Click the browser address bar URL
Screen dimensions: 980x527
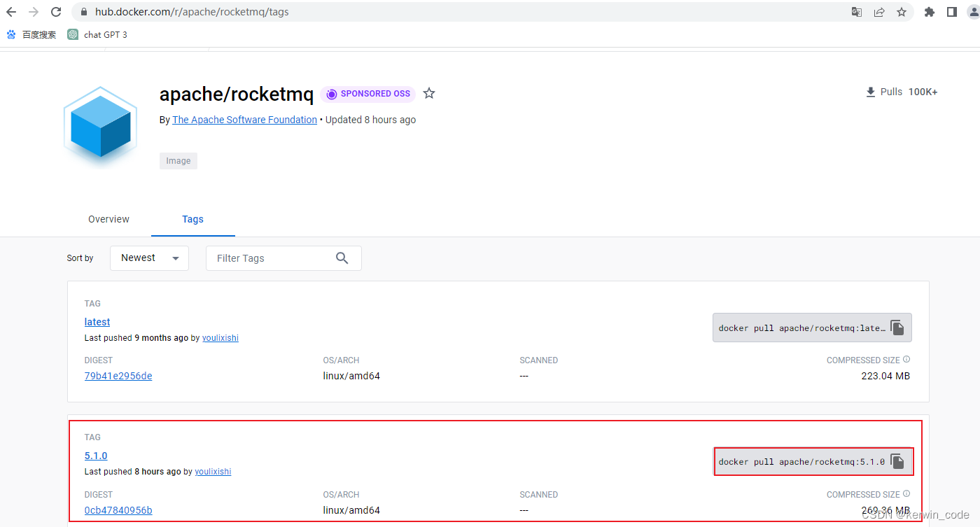(x=192, y=12)
